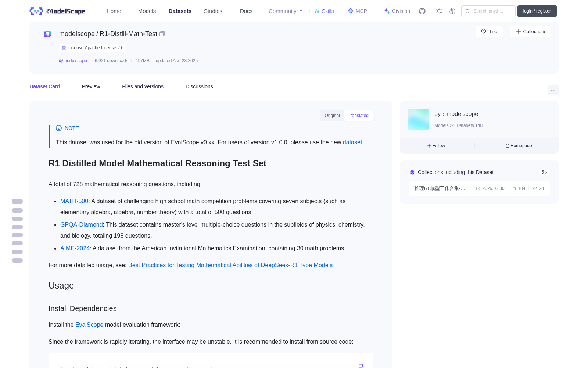Click the 'Install Dependencies' heading

83,308
